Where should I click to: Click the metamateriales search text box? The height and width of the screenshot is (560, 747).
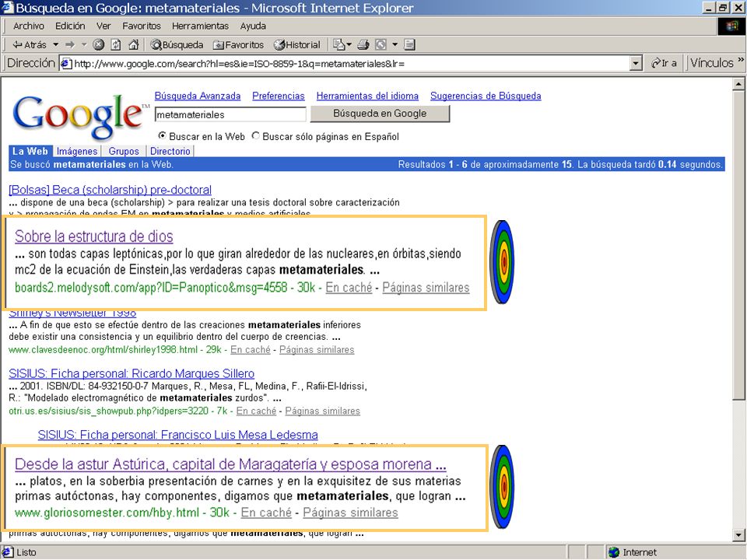(230, 114)
